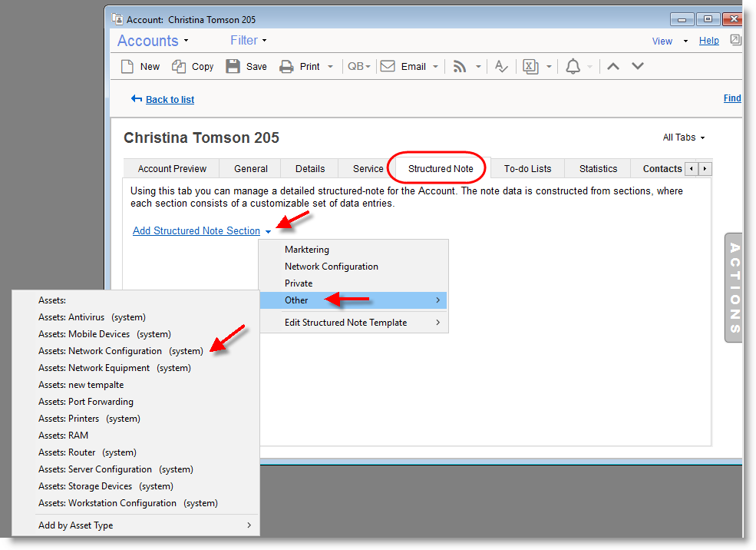Image resolution: width=756 pixels, height=550 pixels.
Task: Click the Copy icon in toolbar
Action: pos(179,67)
